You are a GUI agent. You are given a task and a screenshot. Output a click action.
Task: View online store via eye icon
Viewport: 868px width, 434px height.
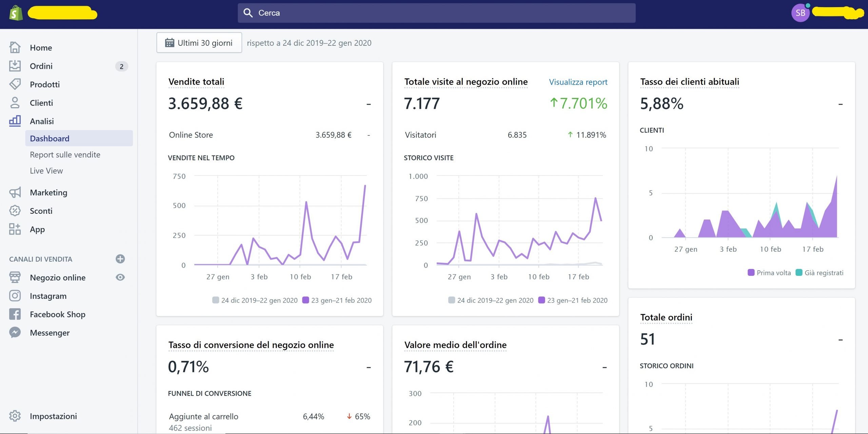120,277
